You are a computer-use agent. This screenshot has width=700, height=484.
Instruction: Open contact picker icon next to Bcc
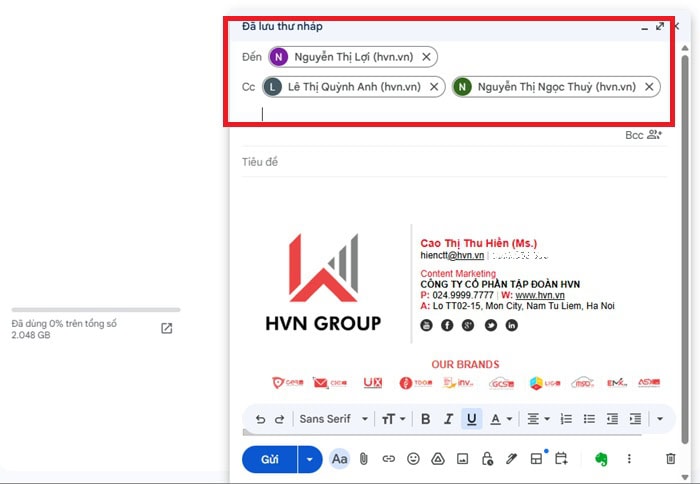[x=654, y=134]
